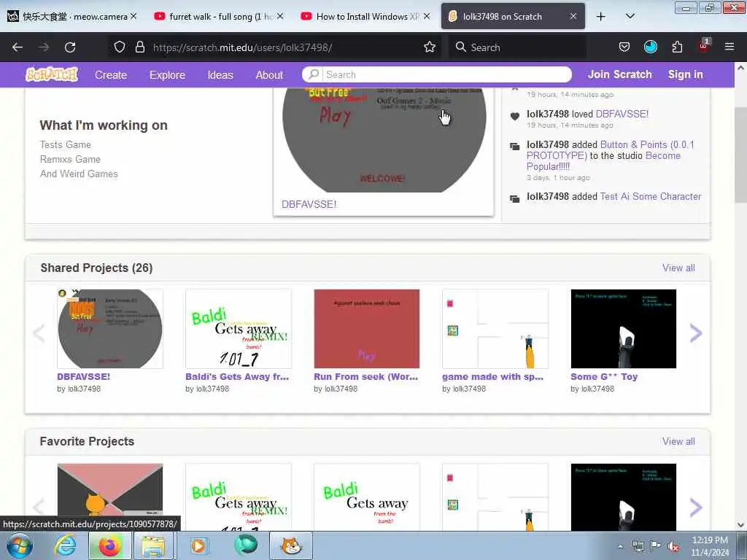Screen dimensions: 747x560
Task: Click the red uBlock extension icon
Action: 704,46
